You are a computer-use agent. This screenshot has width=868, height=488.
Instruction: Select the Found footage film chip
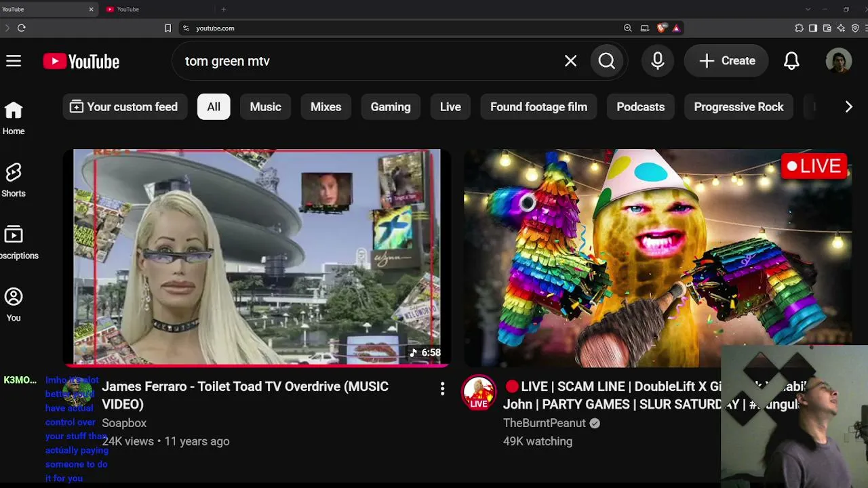tap(539, 106)
